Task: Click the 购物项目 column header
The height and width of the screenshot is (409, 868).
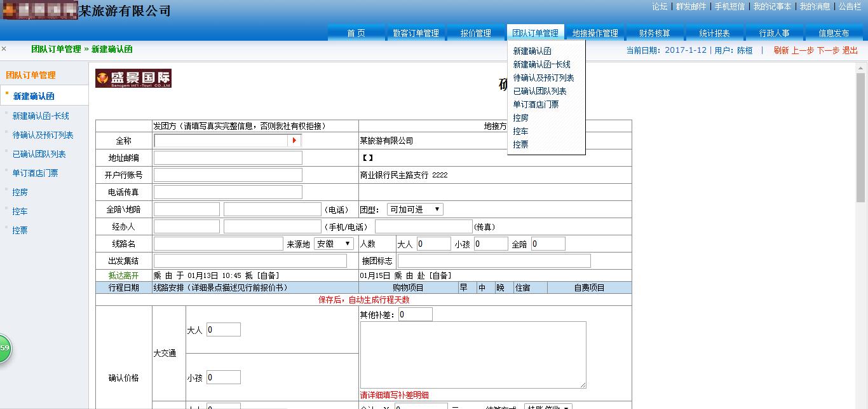Action: (x=408, y=288)
